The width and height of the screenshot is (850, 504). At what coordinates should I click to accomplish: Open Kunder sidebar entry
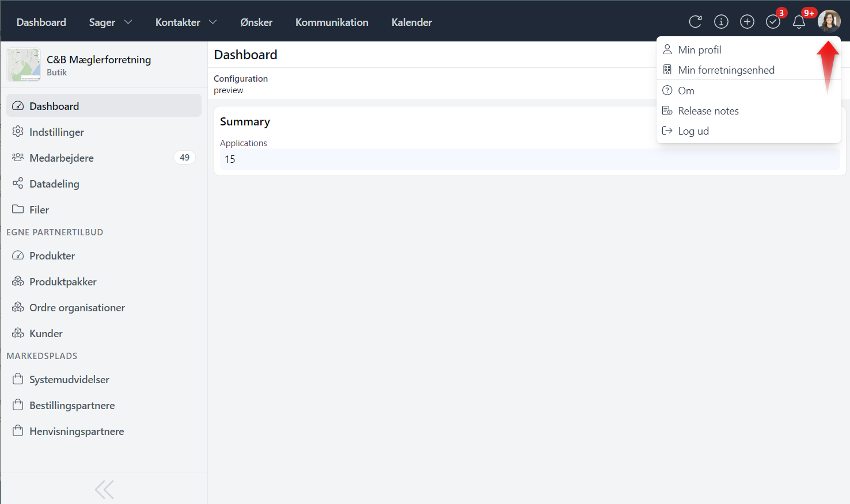click(x=104, y=333)
